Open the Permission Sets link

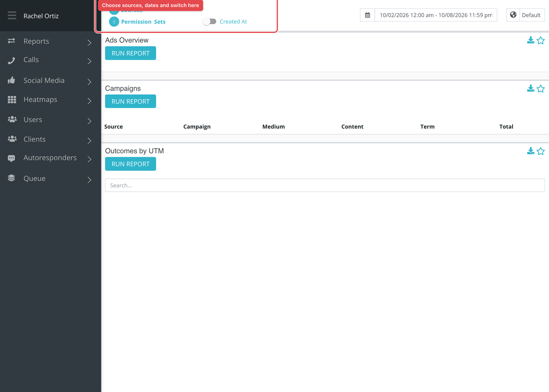pos(143,22)
